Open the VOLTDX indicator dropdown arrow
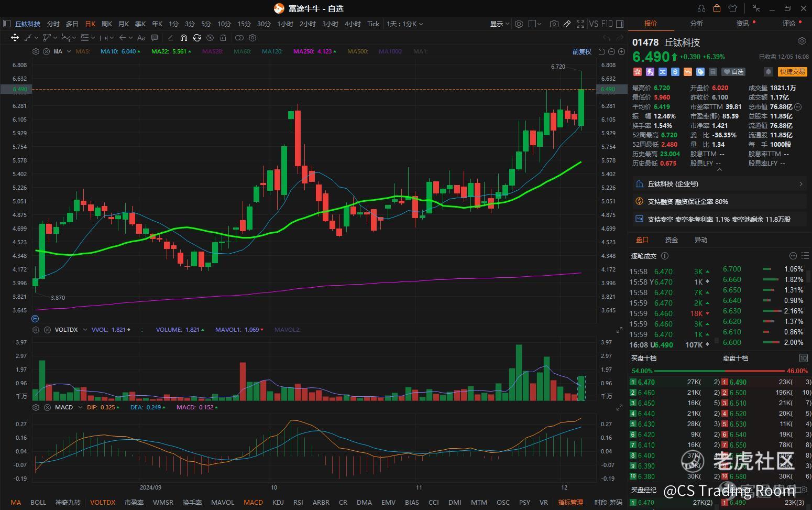Viewport: 812px width, 510px height. point(85,330)
